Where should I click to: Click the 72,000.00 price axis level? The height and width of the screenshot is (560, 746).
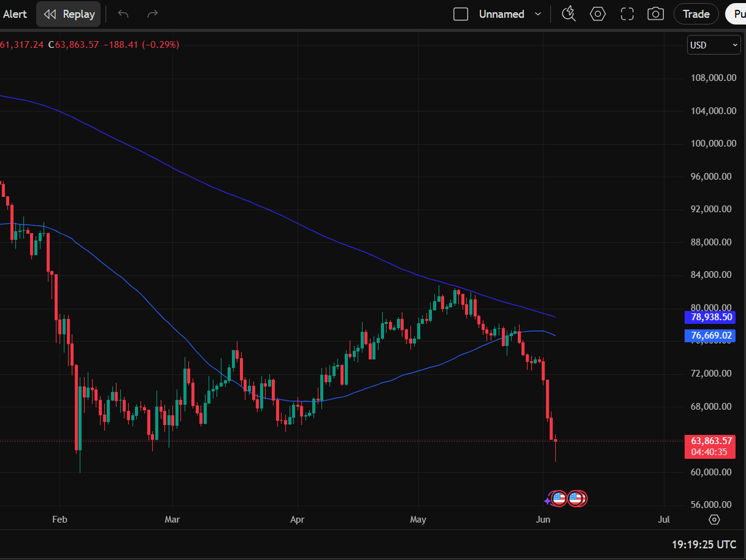[x=711, y=374]
